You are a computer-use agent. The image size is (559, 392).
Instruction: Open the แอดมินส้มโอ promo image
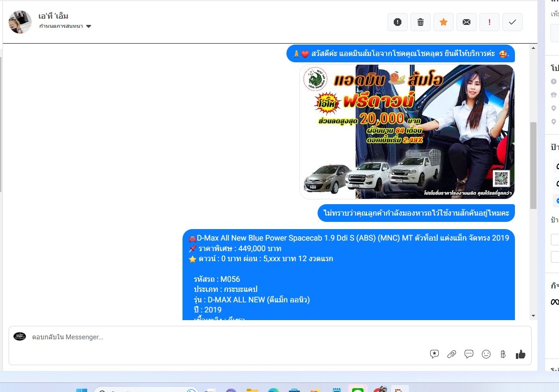point(407,132)
